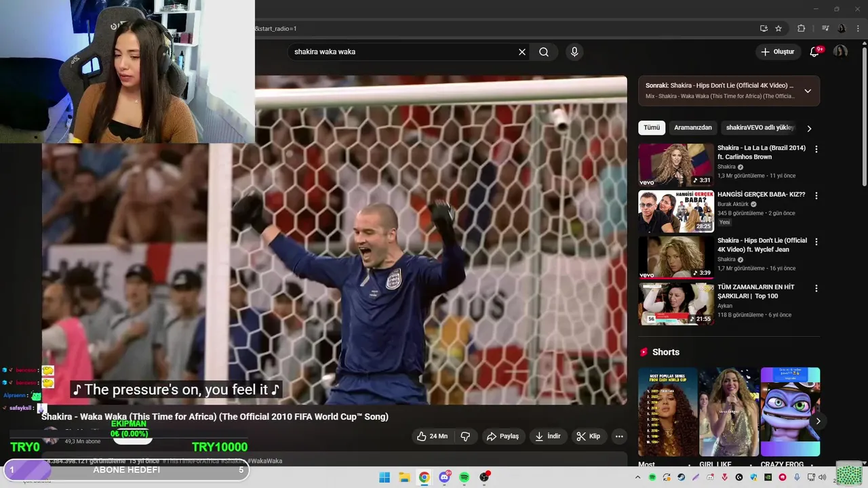Open HANGİSİ GERÇEK BABA thumbnail

676,211
